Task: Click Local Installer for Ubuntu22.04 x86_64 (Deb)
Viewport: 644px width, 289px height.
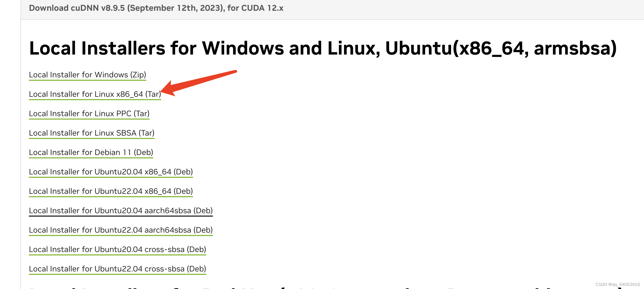Action: (110, 191)
